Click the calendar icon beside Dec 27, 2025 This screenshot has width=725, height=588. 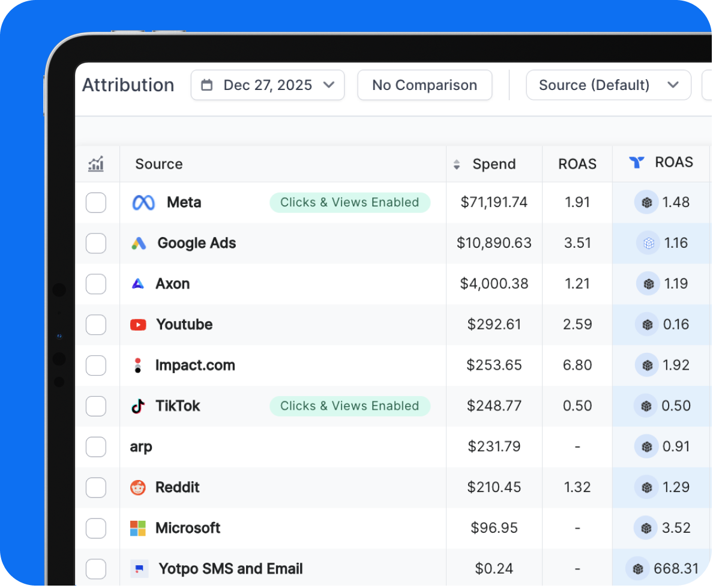pyautogui.click(x=206, y=85)
